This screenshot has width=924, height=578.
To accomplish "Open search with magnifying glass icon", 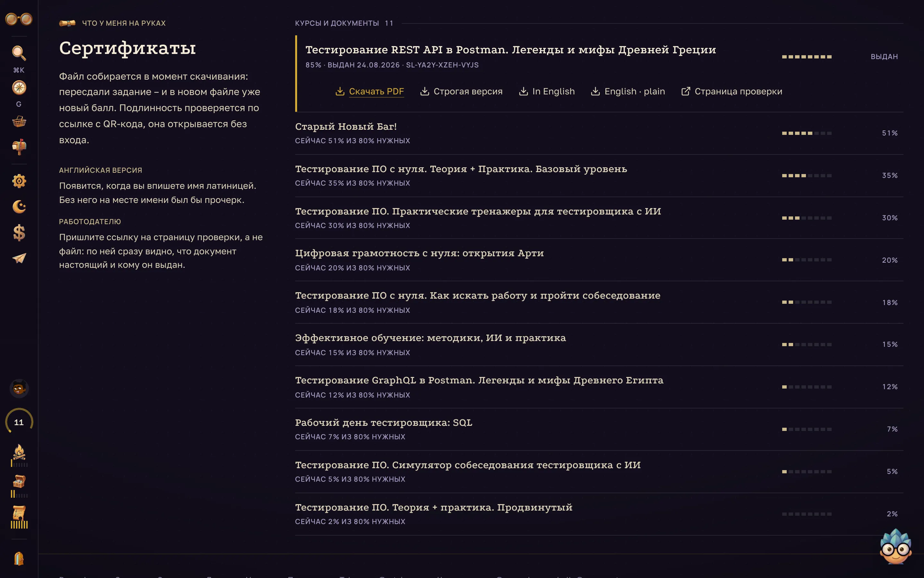I will coord(19,53).
